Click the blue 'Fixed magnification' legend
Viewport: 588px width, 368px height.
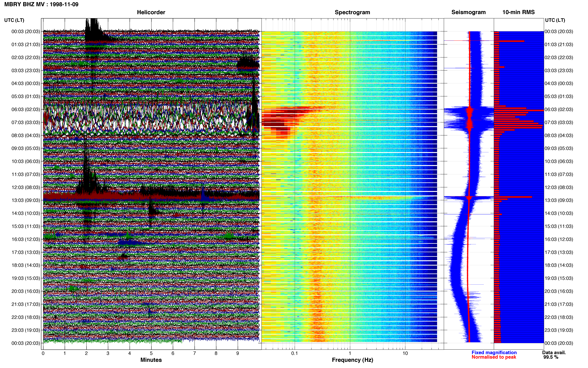[x=494, y=352]
